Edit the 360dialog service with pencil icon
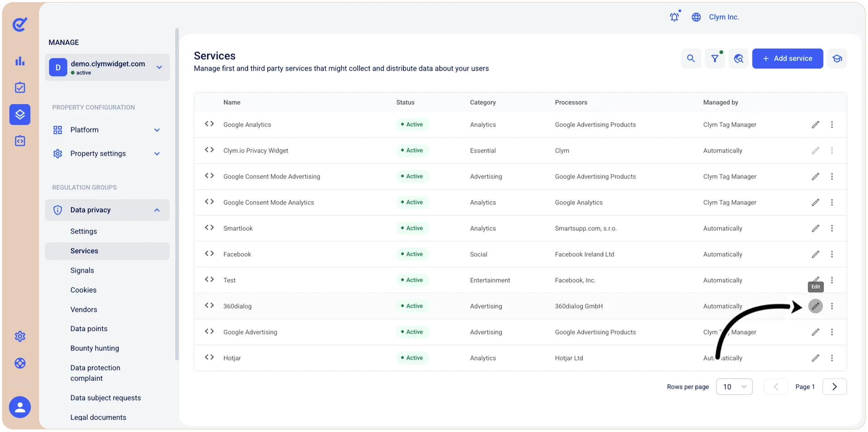 (x=815, y=306)
